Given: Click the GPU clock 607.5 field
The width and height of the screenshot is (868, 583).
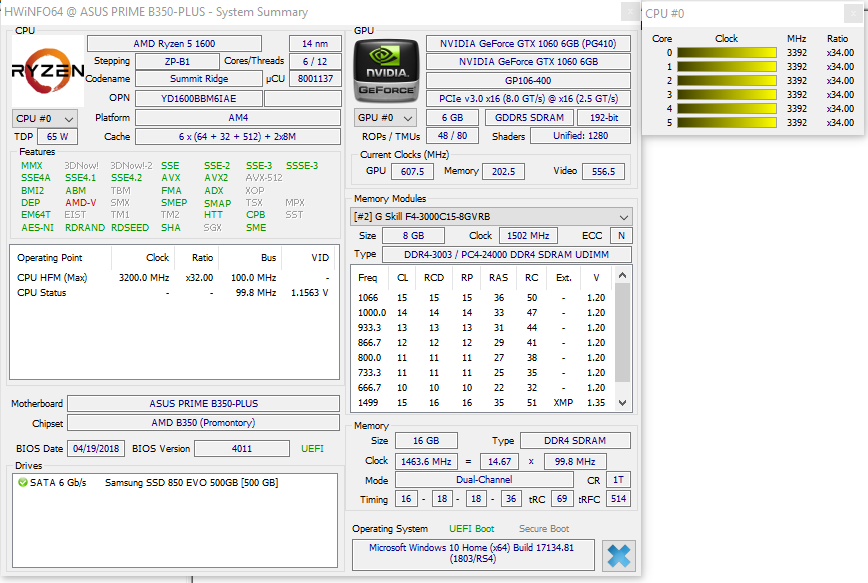Looking at the screenshot, I should (x=412, y=172).
